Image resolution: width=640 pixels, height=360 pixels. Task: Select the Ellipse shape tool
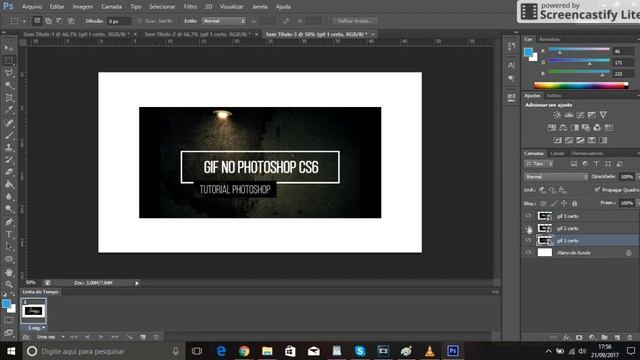click(x=9, y=259)
